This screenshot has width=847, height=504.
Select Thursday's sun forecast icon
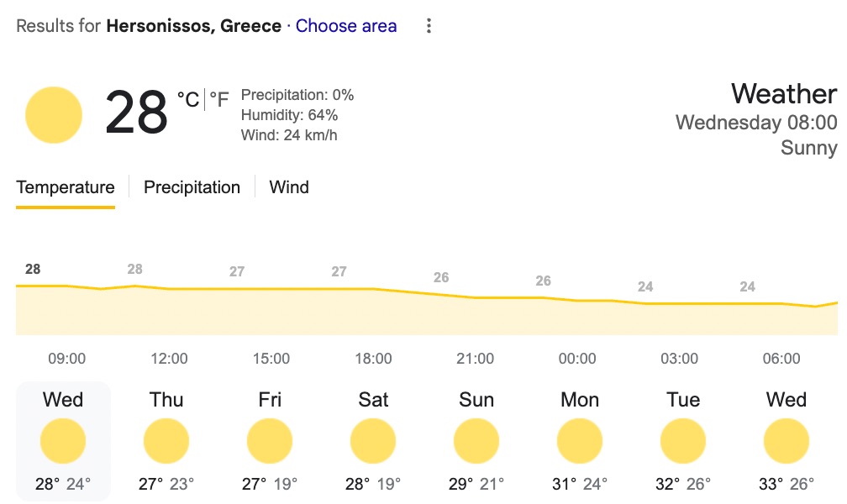(166, 441)
